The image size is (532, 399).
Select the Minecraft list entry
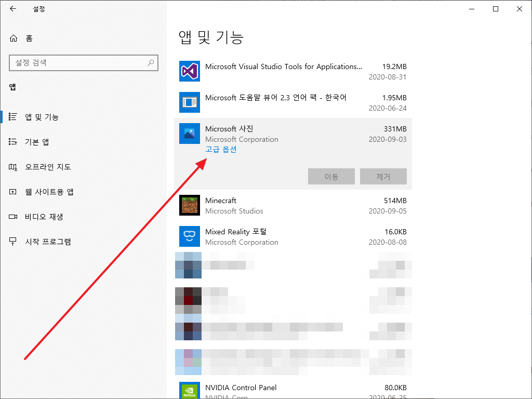point(293,206)
